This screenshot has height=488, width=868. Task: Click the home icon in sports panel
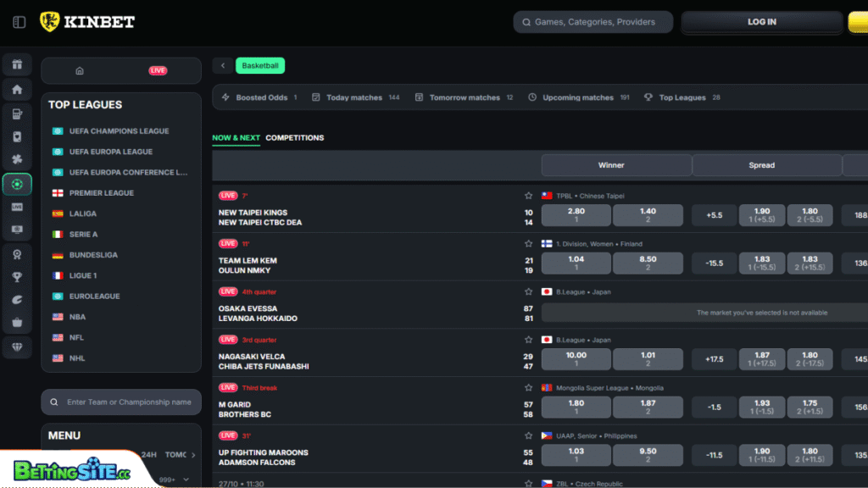click(80, 71)
